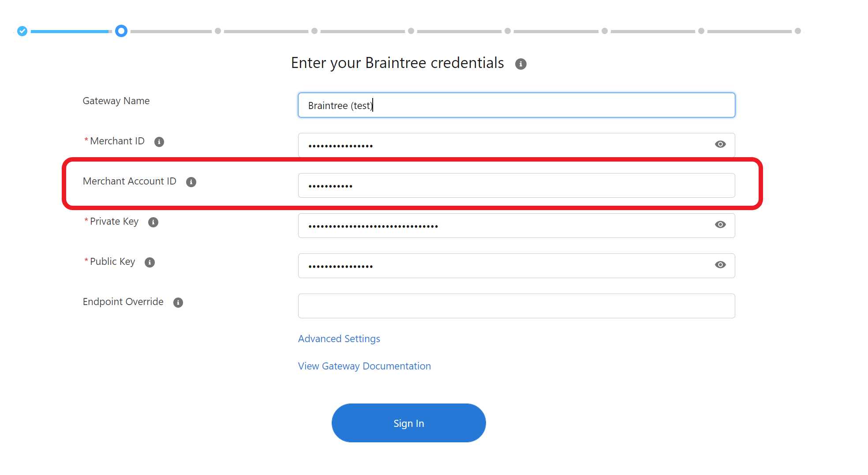View the Public Key info tooltip

149,262
